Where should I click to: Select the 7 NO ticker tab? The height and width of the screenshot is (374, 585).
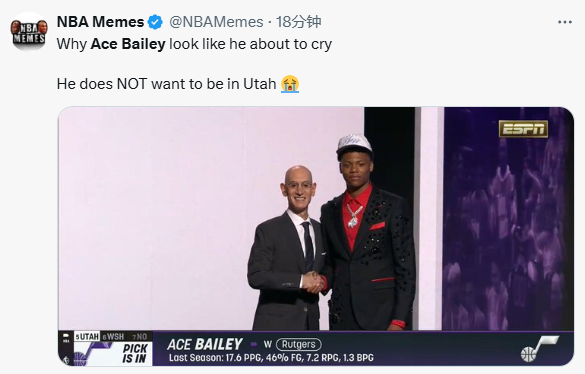click(139, 337)
